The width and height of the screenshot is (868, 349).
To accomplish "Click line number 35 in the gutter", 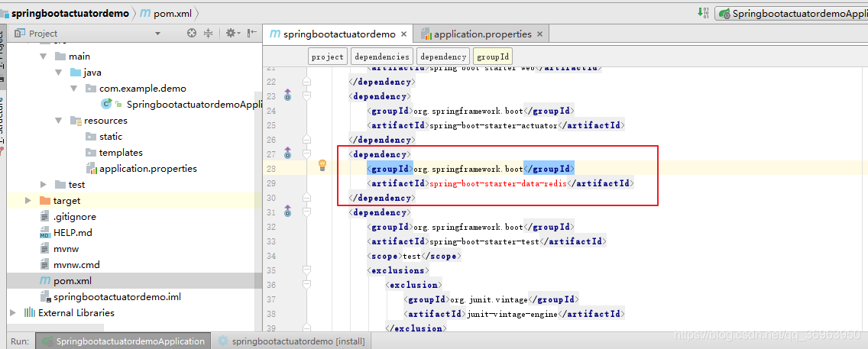I will tap(270, 270).
